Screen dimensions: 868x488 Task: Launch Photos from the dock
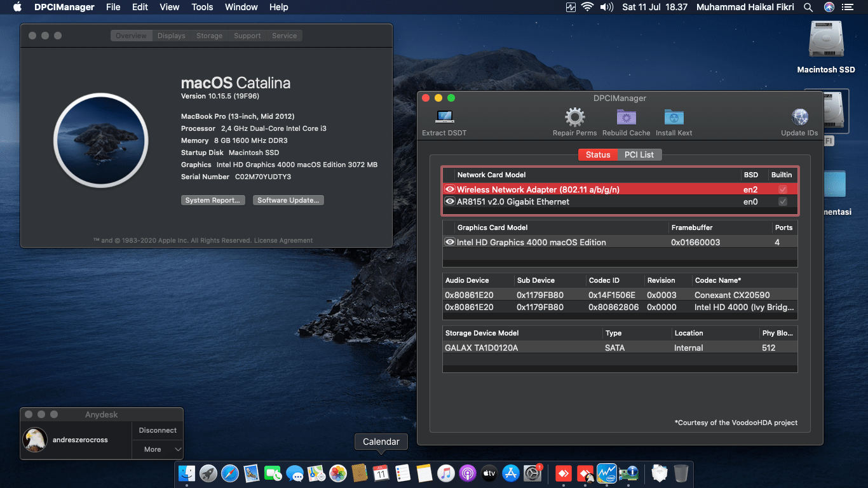pyautogui.click(x=338, y=473)
